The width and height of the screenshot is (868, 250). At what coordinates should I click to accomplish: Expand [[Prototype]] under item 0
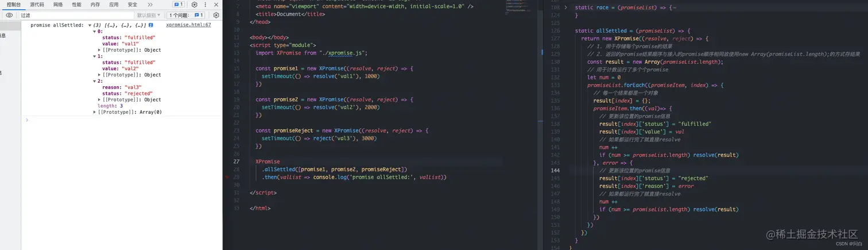pos(100,50)
